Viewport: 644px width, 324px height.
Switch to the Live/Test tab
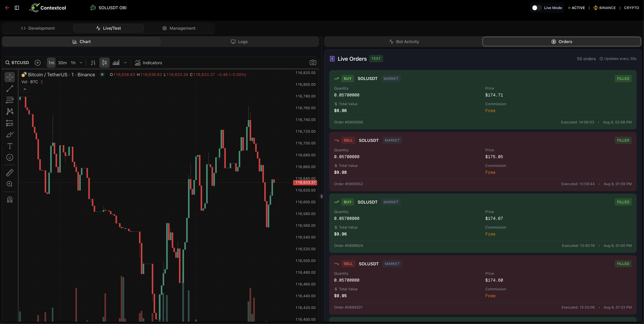point(108,28)
